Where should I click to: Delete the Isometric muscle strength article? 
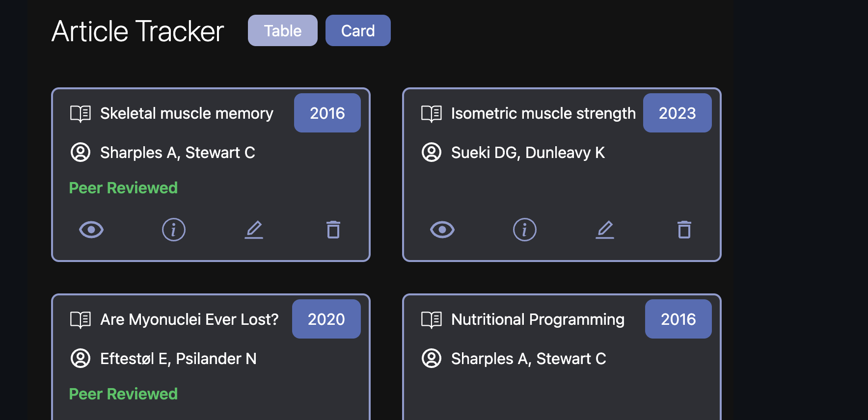(x=685, y=229)
